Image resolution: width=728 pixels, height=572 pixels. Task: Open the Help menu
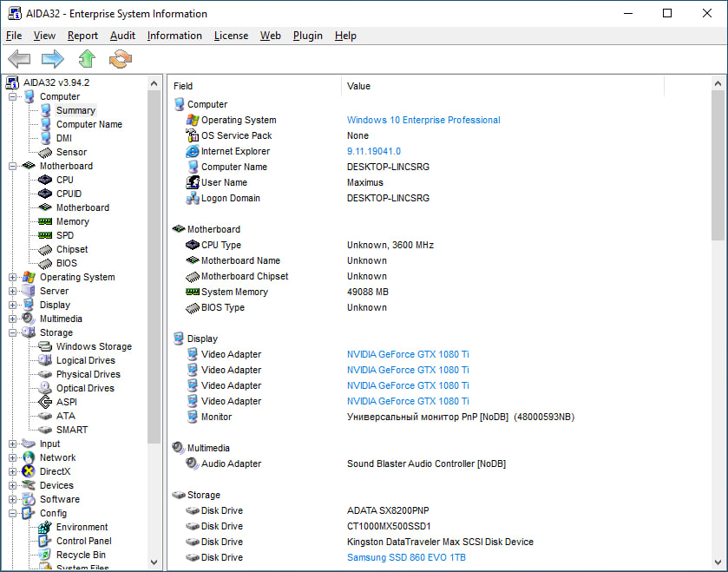pyautogui.click(x=345, y=36)
